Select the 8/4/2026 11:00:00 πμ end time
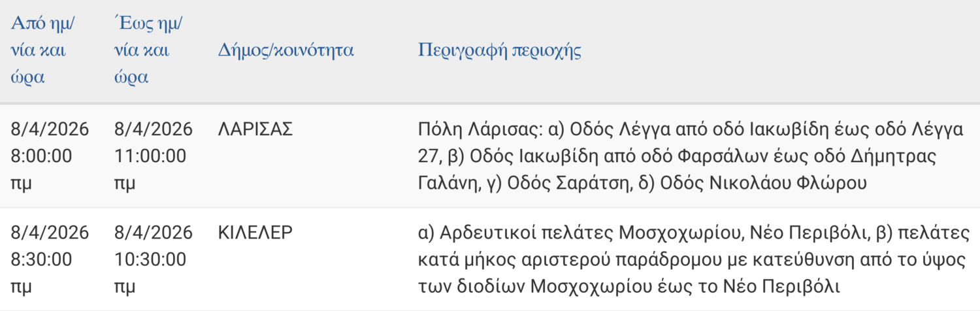Viewport: 980px width, 311px height. [154, 156]
